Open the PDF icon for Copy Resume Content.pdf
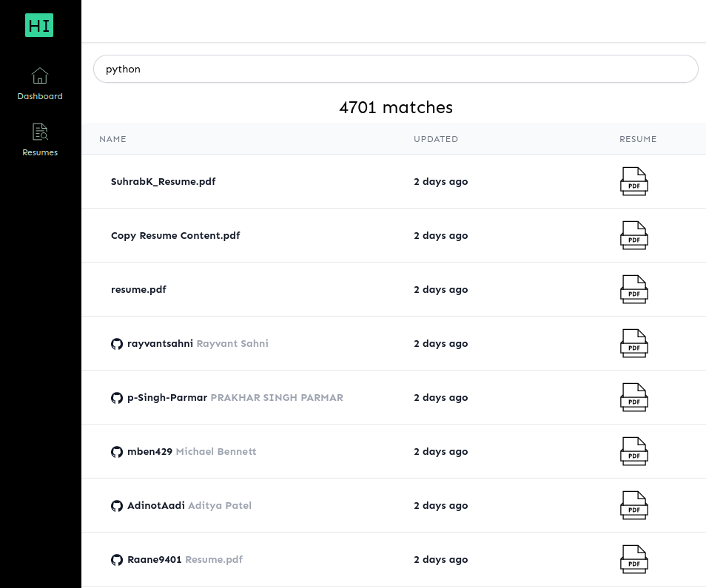Screen dimensions: 706x588 (x=633, y=235)
